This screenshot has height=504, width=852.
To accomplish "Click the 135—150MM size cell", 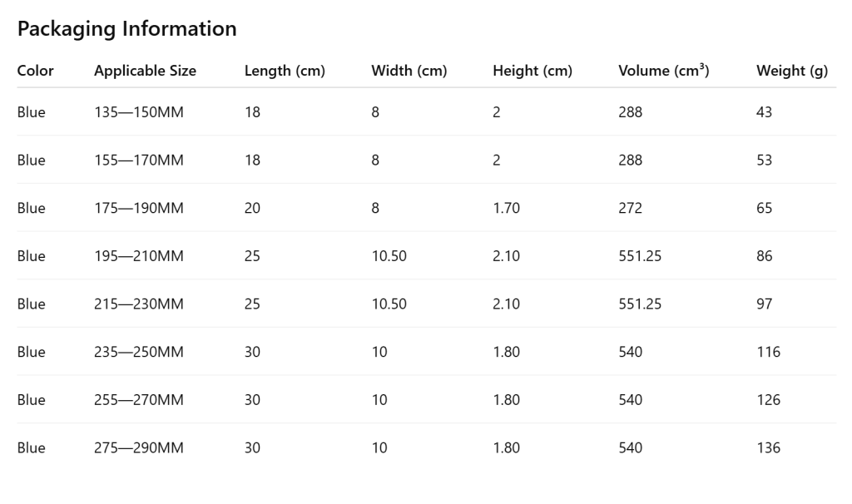I will (139, 112).
